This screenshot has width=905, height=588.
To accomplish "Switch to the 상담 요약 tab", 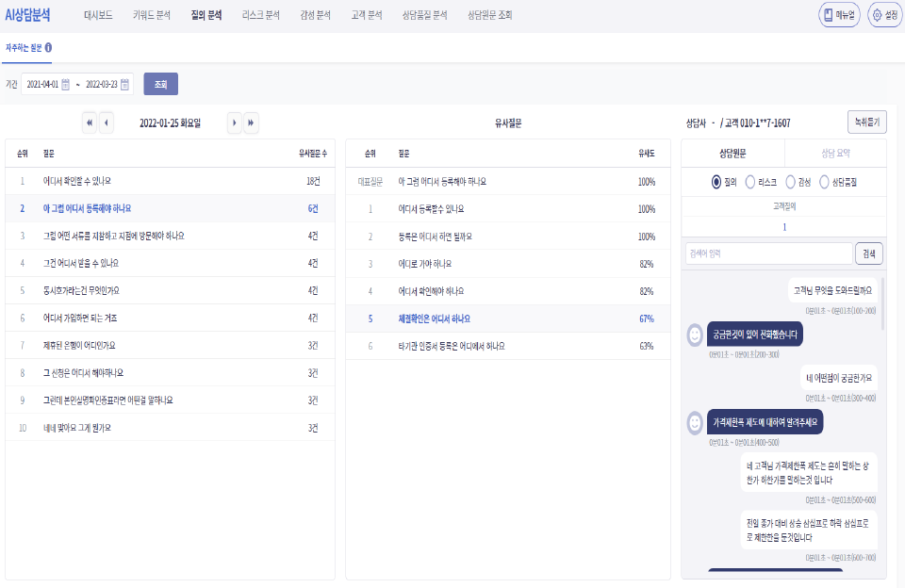I will click(836, 154).
